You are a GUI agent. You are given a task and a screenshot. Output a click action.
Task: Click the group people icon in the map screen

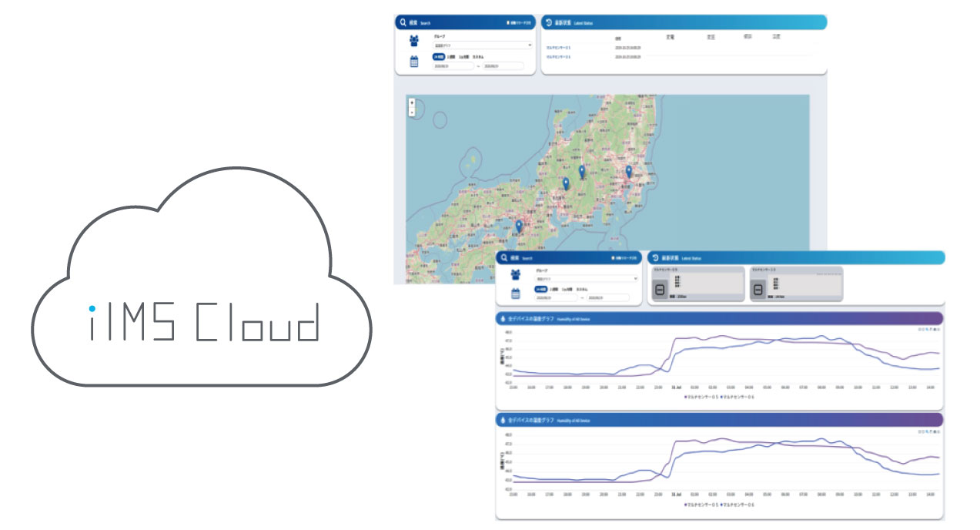point(414,41)
